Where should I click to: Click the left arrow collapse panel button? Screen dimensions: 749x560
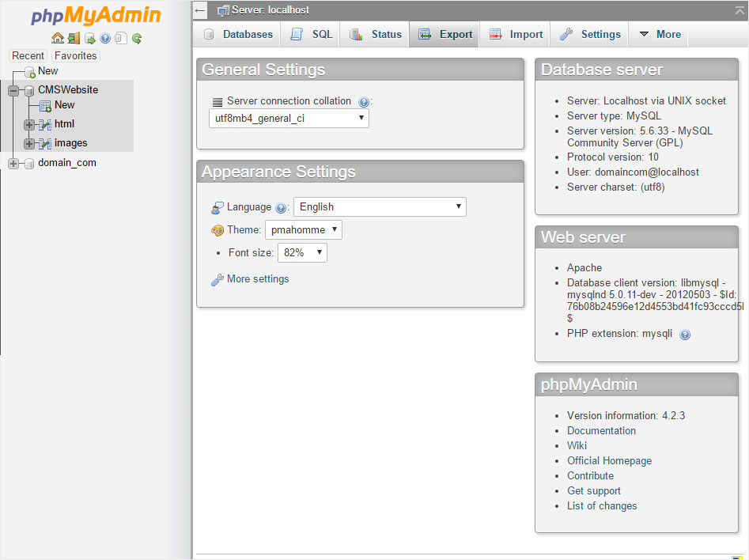(x=200, y=10)
